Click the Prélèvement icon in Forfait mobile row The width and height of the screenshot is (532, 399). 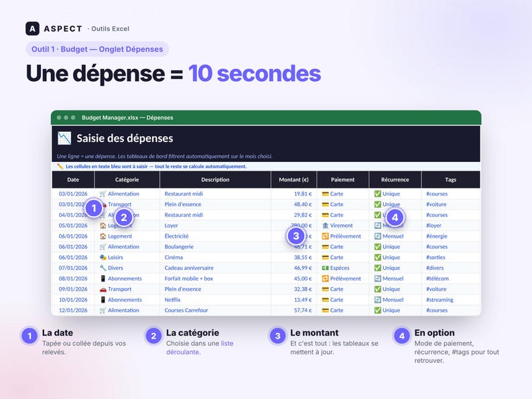pyautogui.click(x=325, y=278)
